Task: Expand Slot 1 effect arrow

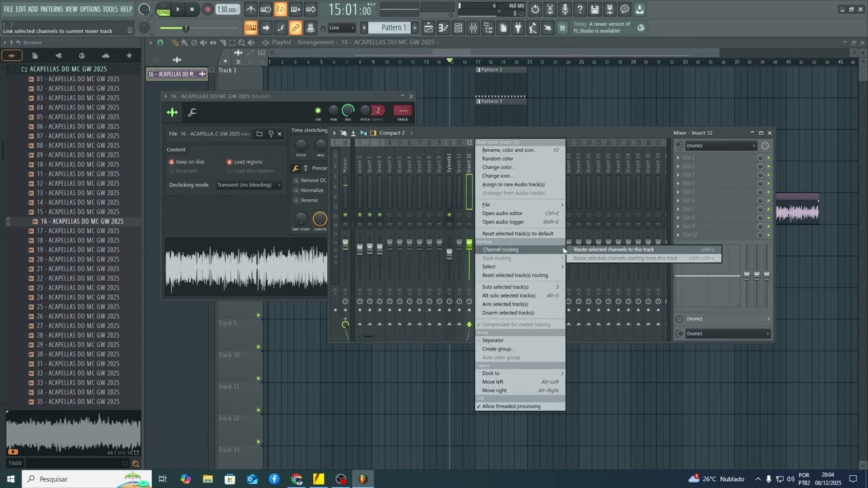Action: 678,158
